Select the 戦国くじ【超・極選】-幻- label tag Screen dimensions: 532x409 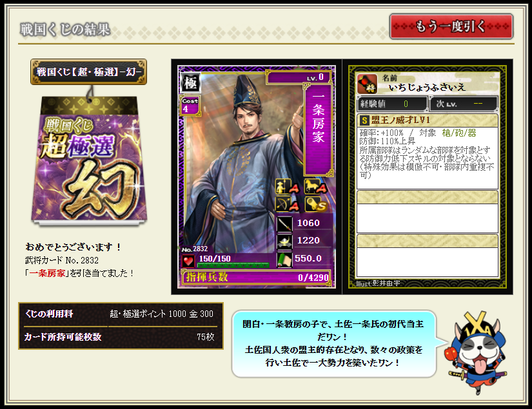pyautogui.click(x=88, y=72)
